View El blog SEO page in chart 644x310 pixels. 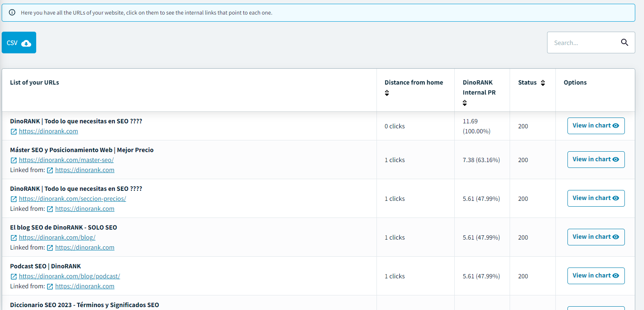pyautogui.click(x=596, y=237)
